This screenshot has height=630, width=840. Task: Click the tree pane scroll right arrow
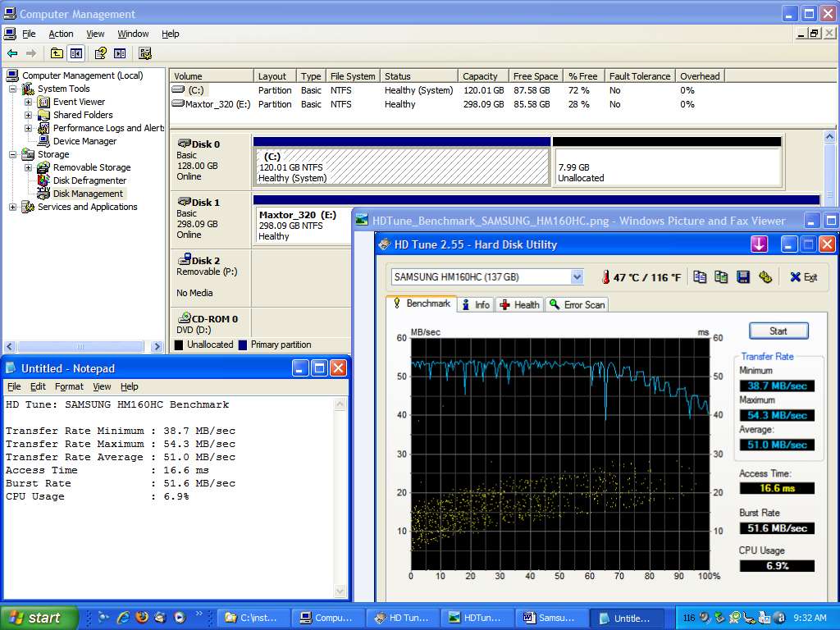click(157, 347)
